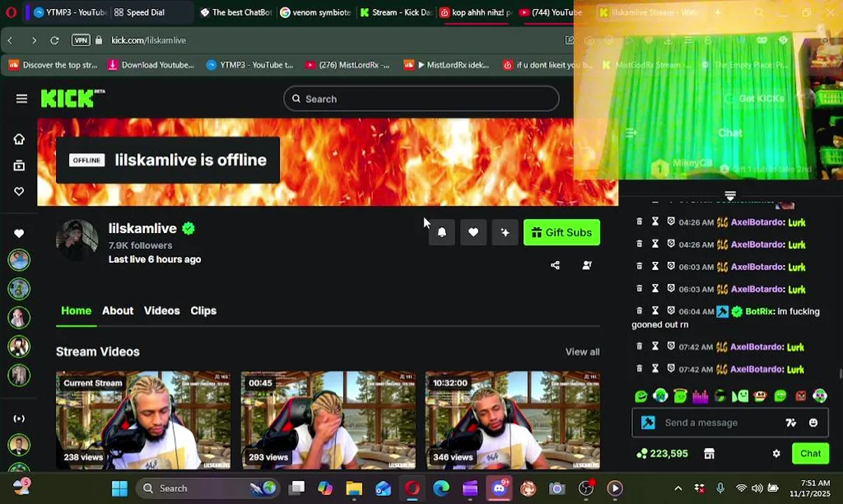843x504 pixels.
Task: Open the text formatting icon in chat input
Action: (791, 423)
